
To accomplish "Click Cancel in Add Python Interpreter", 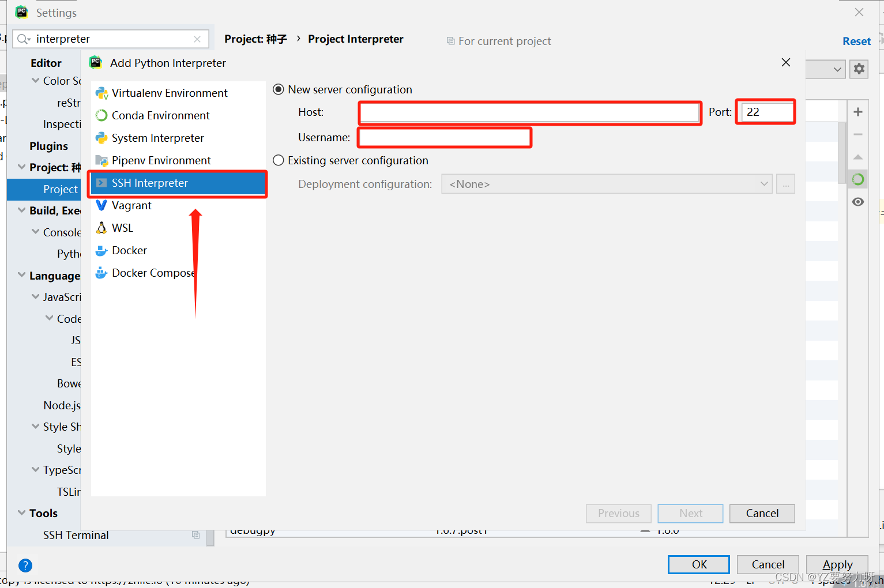I will click(x=762, y=513).
